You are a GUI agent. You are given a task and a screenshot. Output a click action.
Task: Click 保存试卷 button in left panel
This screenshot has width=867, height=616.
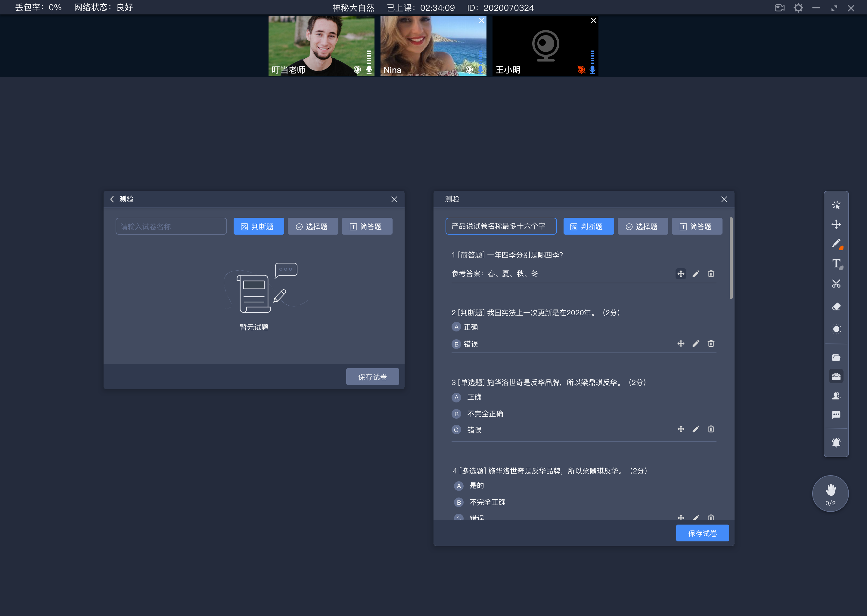click(x=371, y=377)
